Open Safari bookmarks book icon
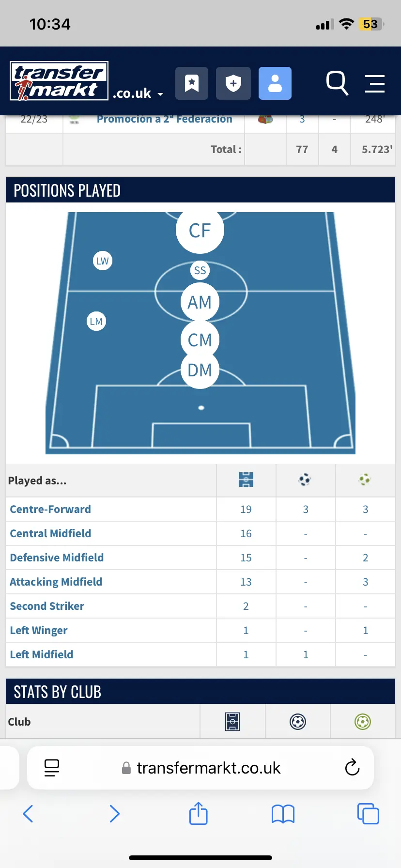401x868 pixels. click(x=283, y=814)
